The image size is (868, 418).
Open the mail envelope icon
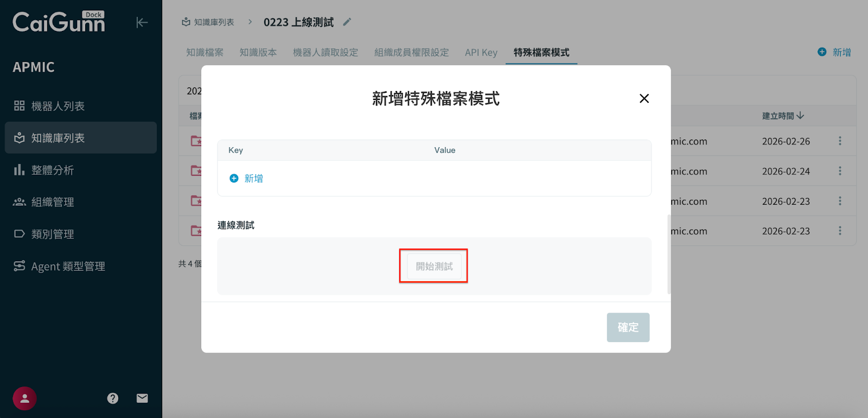click(x=142, y=398)
